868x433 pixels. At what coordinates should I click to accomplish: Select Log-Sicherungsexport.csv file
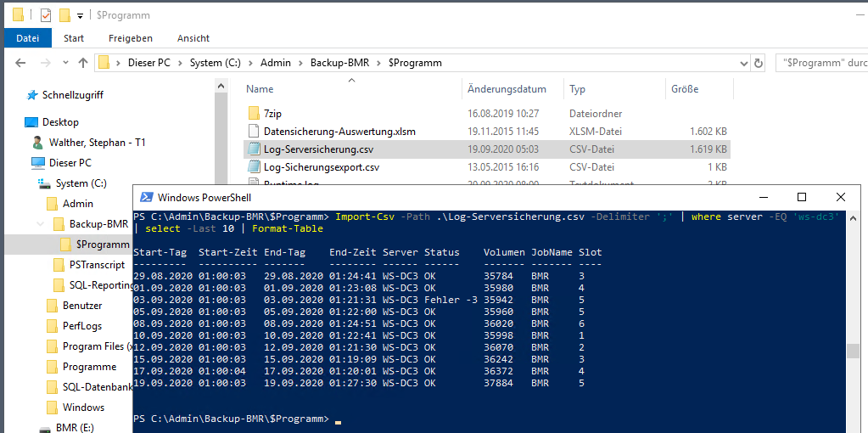pyautogui.click(x=321, y=166)
